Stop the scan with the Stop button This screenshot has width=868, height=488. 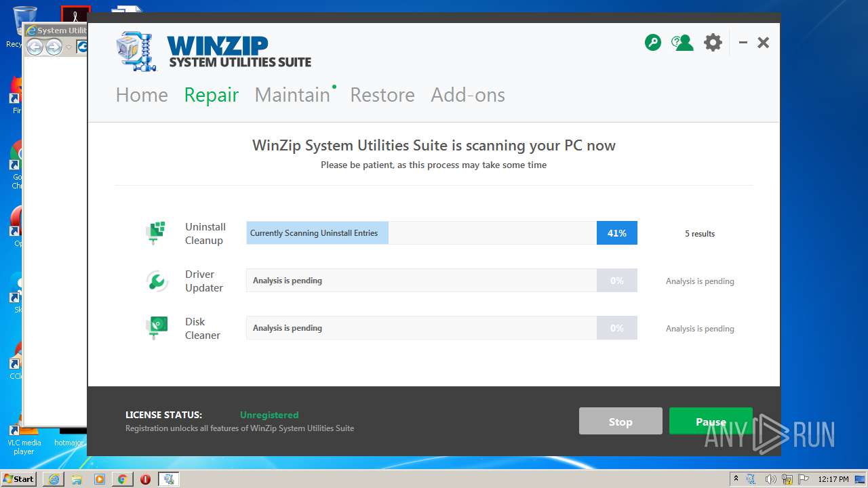tap(620, 421)
